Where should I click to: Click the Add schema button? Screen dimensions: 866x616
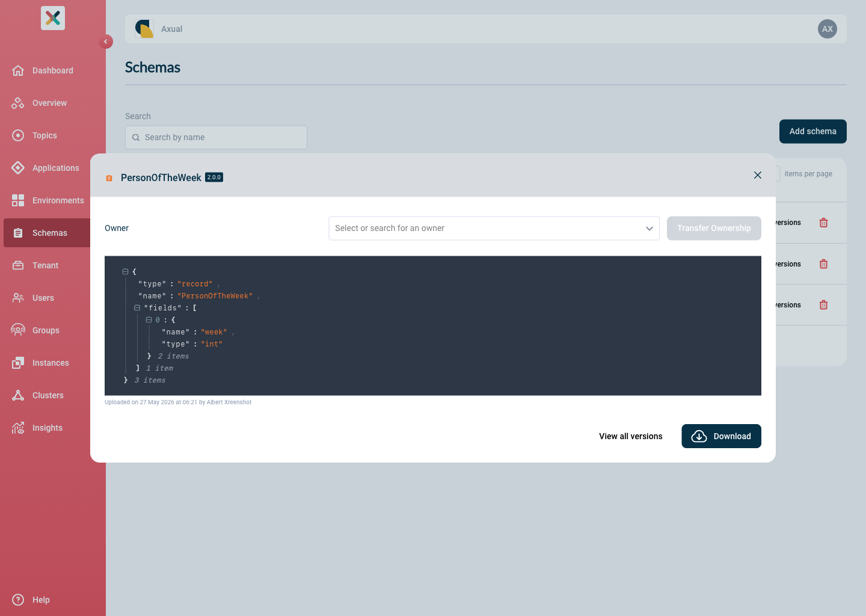(813, 131)
